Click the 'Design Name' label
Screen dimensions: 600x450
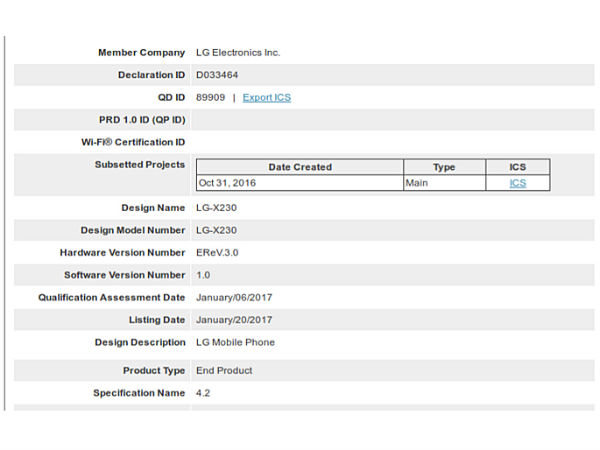pos(153,208)
